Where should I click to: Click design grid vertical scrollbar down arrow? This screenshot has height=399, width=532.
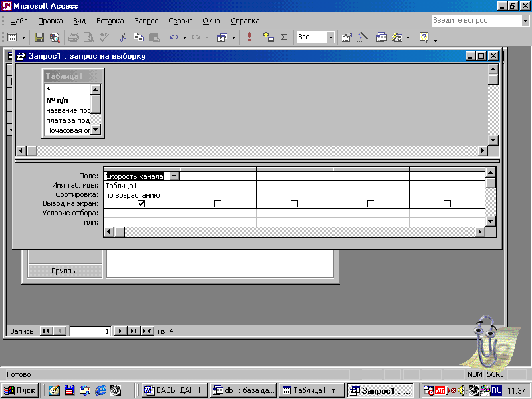point(490,221)
